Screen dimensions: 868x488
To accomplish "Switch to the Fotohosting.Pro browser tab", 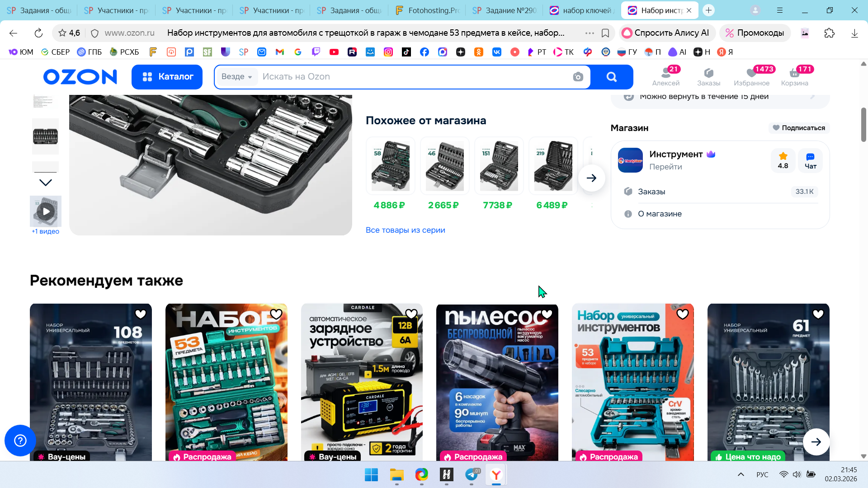I will [427, 10].
